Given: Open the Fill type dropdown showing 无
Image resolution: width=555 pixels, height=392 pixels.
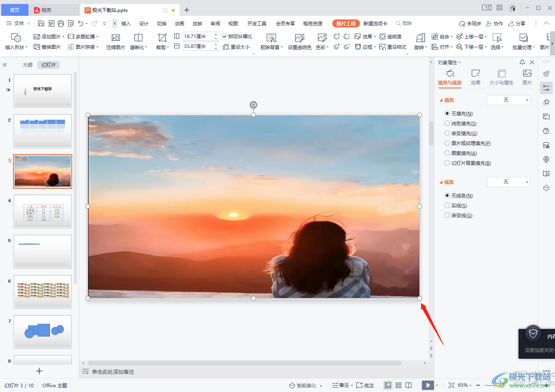Looking at the screenshot, I should pos(509,100).
